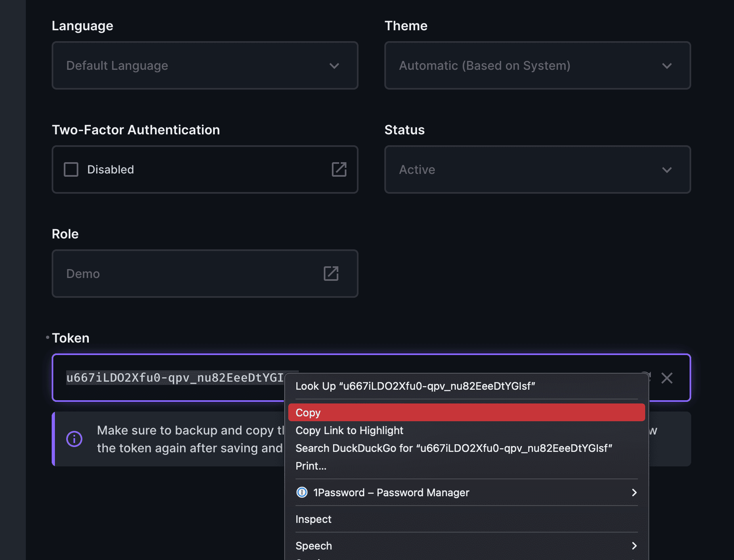Search DuckDuckGo for the selected token
734x560 pixels.
point(453,448)
